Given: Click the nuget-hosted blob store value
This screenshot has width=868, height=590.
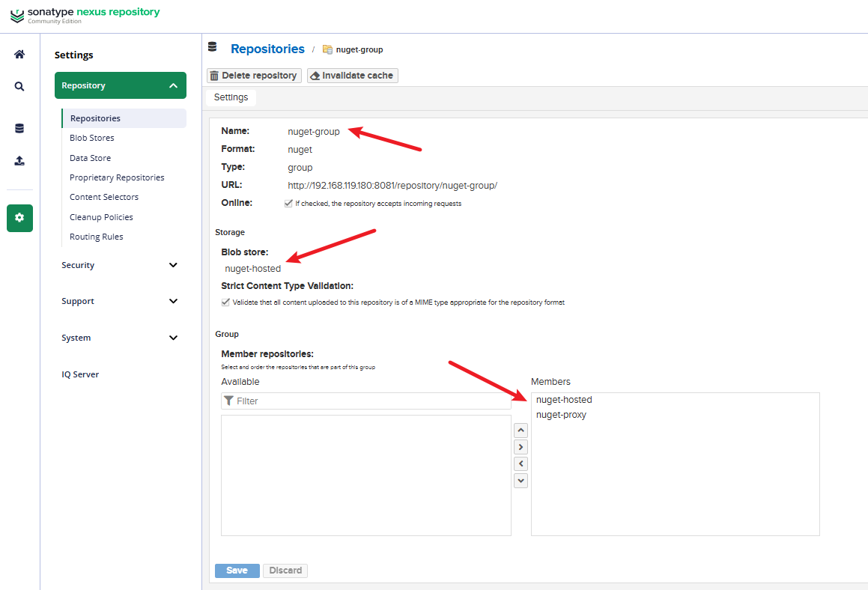Looking at the screenshot, I should click(253, 269).
